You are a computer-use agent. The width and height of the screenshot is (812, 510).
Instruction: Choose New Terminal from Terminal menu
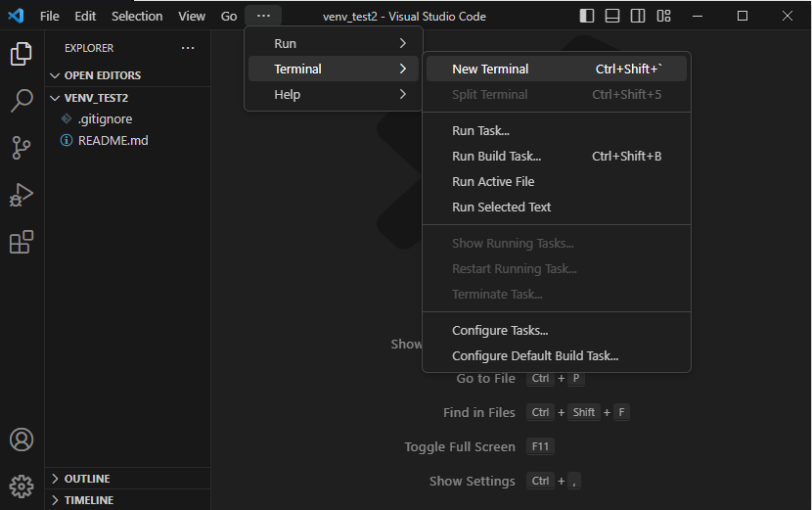click(557, 69)
